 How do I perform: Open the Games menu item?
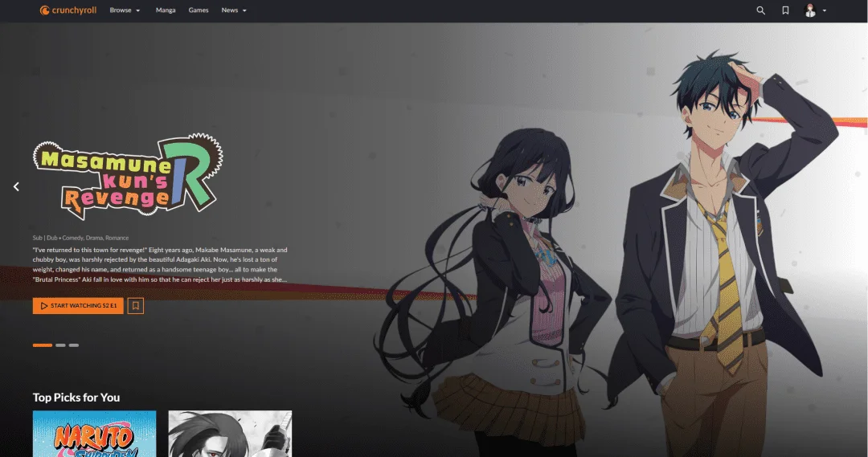tap(199, 10)
